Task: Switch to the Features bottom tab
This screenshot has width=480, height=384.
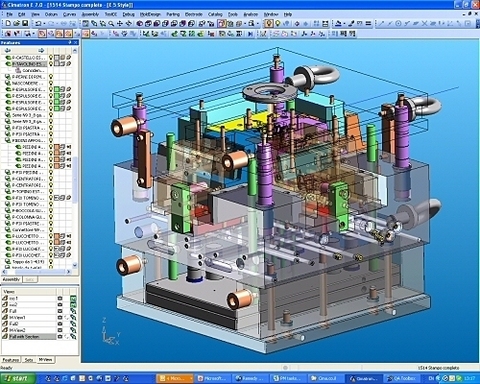Action: (x=11, y=360)
